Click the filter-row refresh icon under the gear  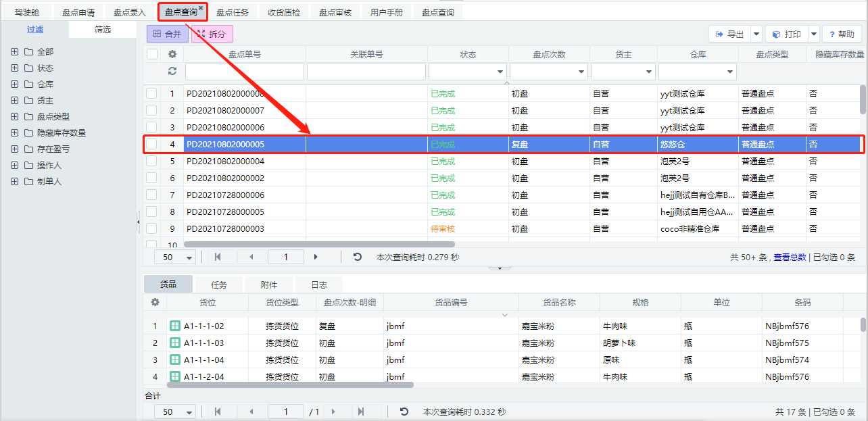point(172,71)
